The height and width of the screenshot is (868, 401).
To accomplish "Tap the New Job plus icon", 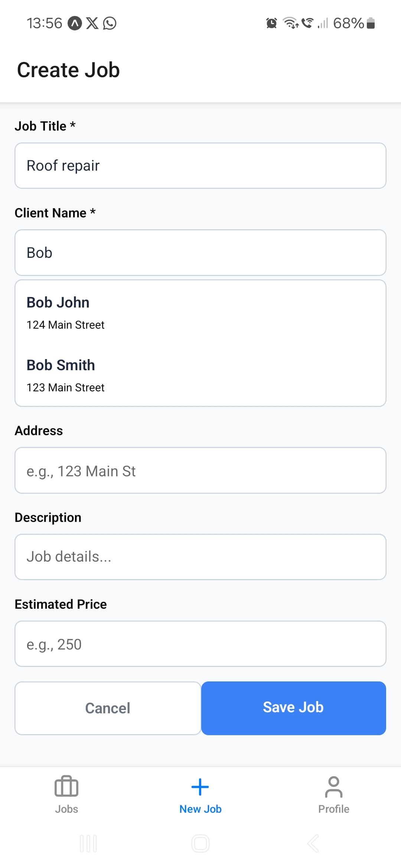I will coord(200,787).
